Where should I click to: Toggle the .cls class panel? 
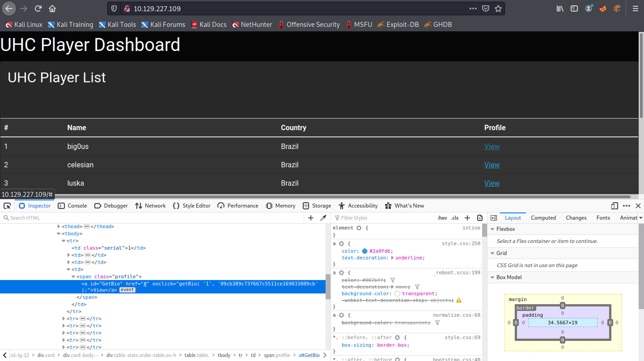point(455,218)
